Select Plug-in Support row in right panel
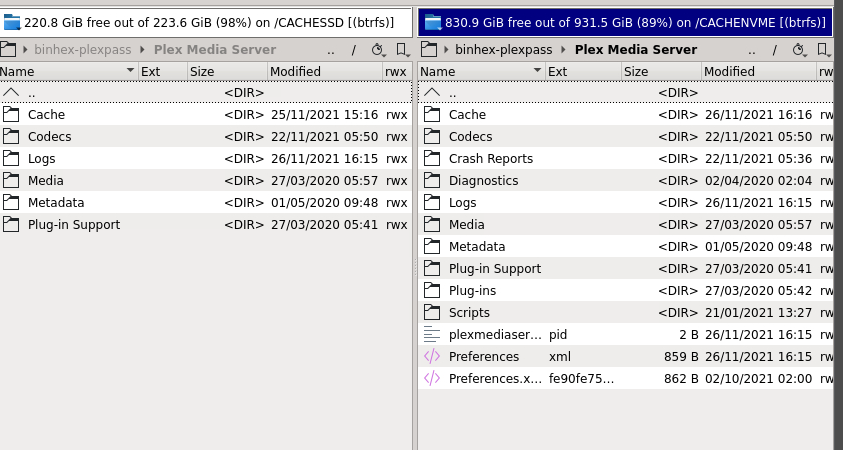The width and height of the screenshot is (843, 450). tap(626, 268)
